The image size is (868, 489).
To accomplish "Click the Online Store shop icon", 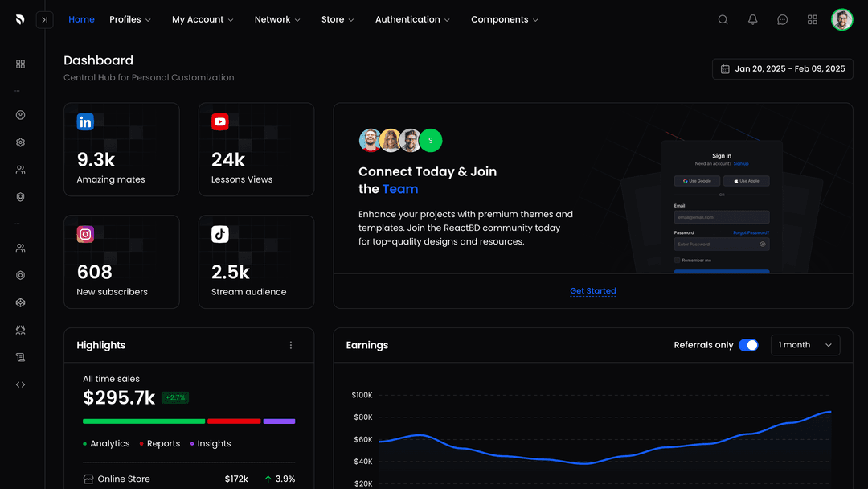I will pos(88,479).
